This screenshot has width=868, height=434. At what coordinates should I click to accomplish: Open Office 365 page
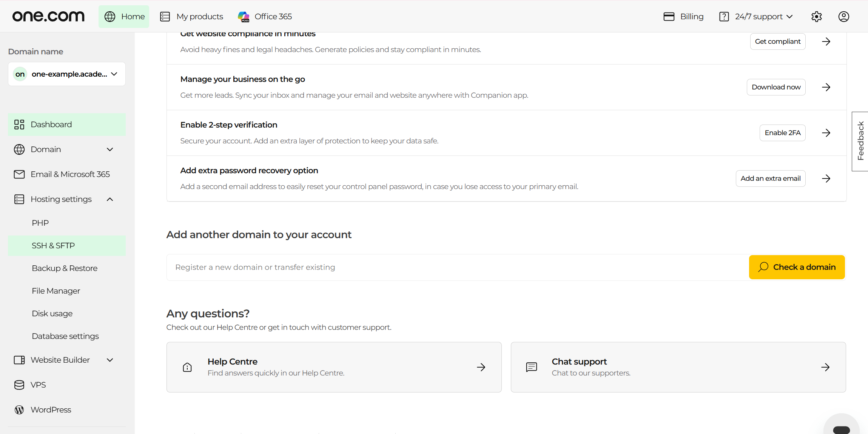click(x=265, y=16)
